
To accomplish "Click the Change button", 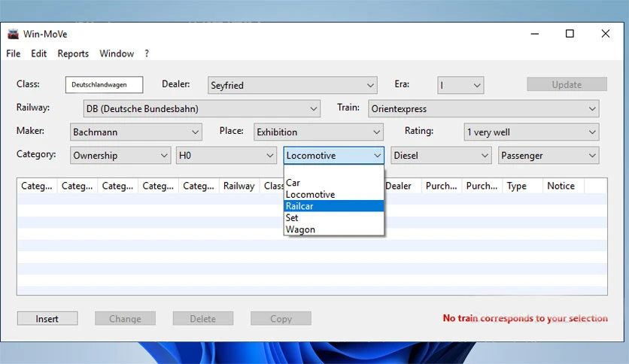I will click(x=125, y=319).
